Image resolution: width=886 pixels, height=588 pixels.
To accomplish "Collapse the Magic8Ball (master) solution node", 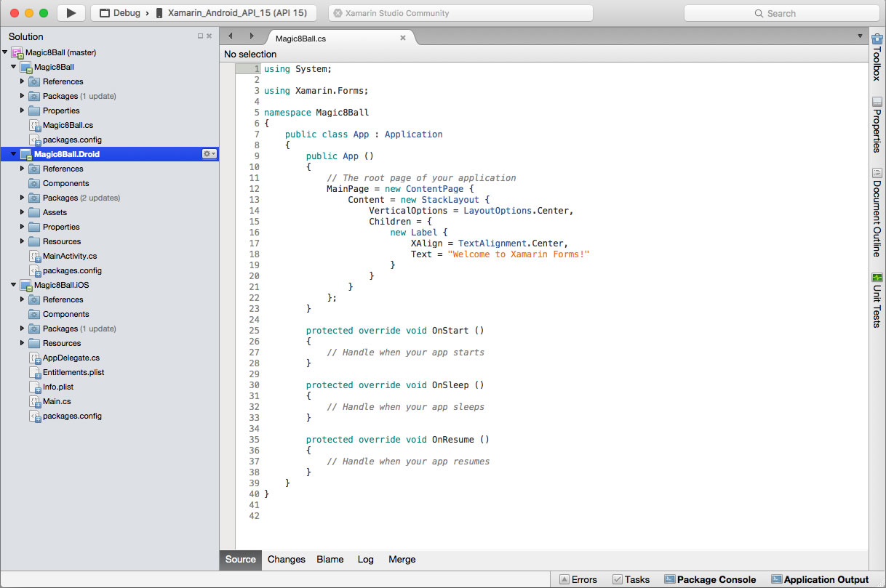I will (5, 52).
